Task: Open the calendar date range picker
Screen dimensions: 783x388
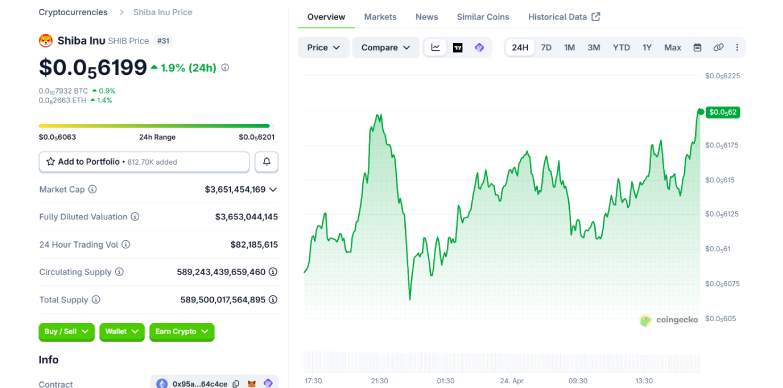Action: click(x=698, y=47)
